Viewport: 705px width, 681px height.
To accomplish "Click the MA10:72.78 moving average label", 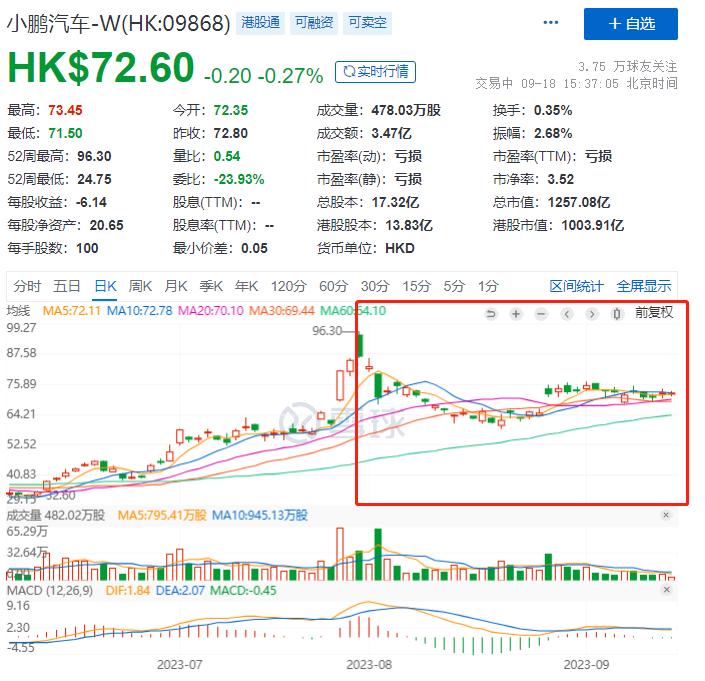I will (x=139, y=311).
